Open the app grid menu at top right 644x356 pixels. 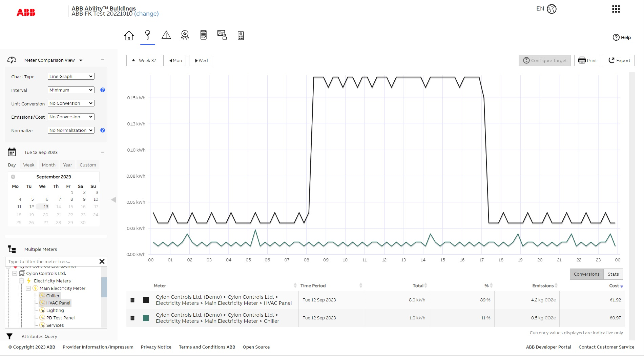(616, 9)
